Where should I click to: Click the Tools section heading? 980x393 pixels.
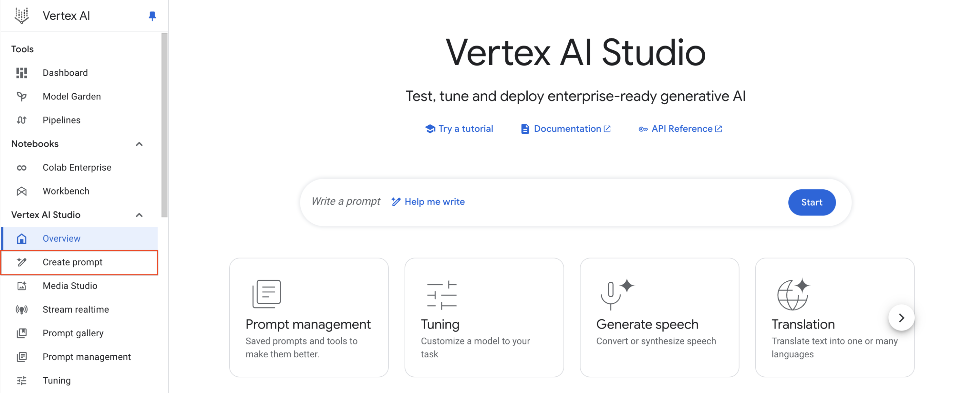click(x=22, y=49)
